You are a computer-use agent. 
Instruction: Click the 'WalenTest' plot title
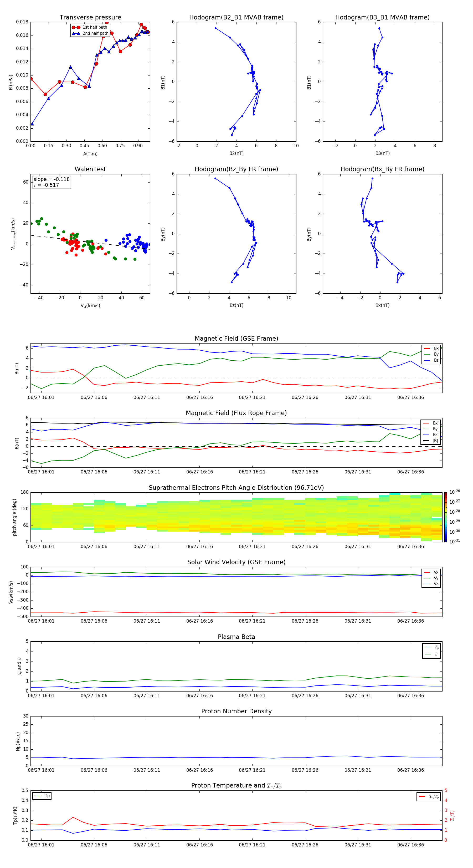point(90,169)
